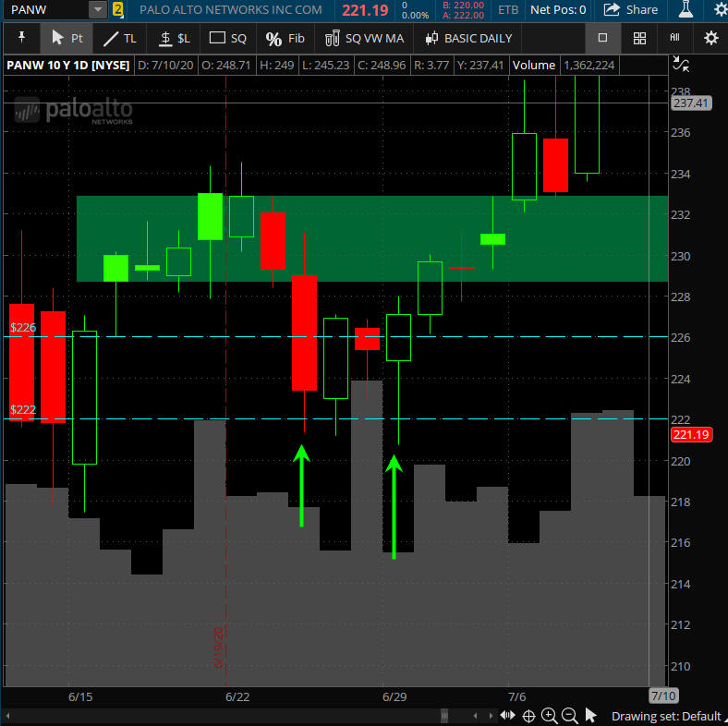Select the TL trendline drawing tool
This screenshot has width=728, height=726.
pos(120,38)
